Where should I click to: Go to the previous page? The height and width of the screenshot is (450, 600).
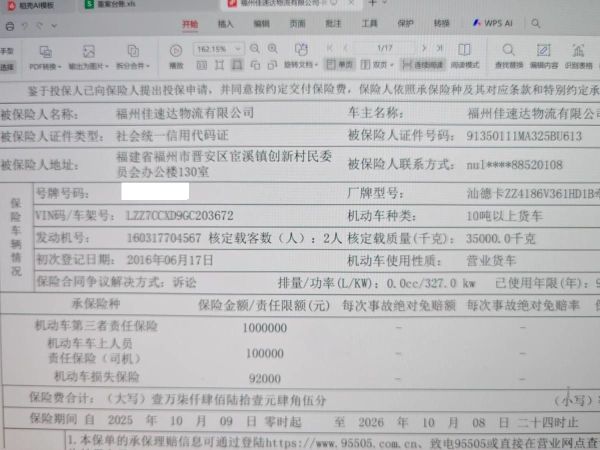(x=345, y=48)
